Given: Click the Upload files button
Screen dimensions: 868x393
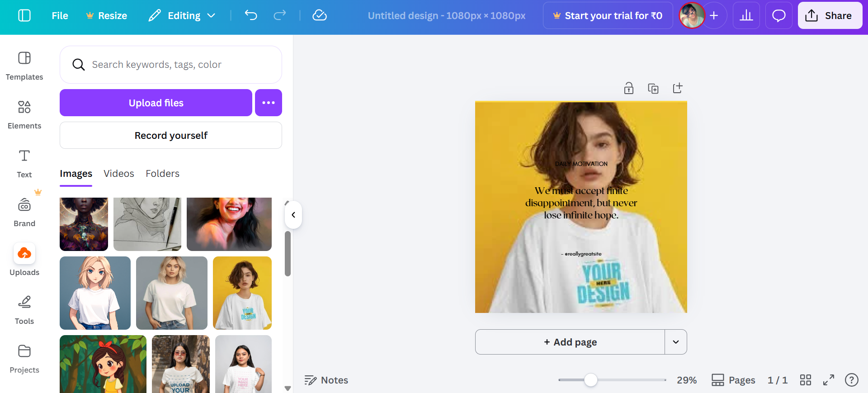Looking at the screenshot, I should pyautogui.click(x=156, y=103).
